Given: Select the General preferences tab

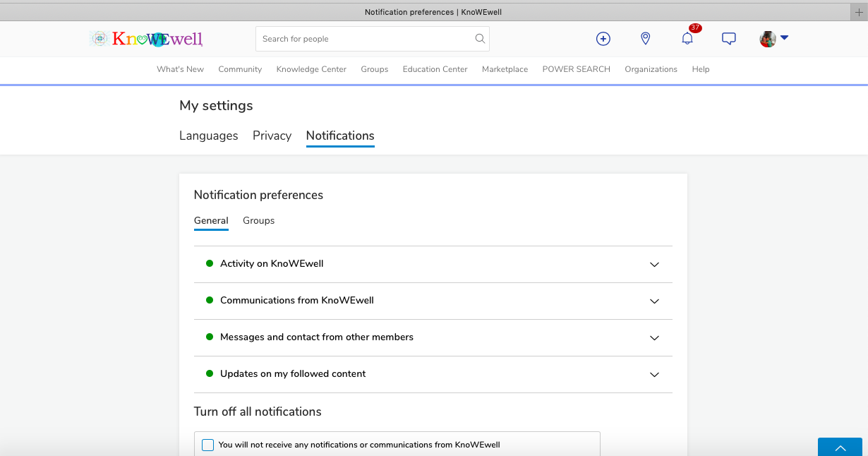Looking at the screenshot, I should 211,221.
